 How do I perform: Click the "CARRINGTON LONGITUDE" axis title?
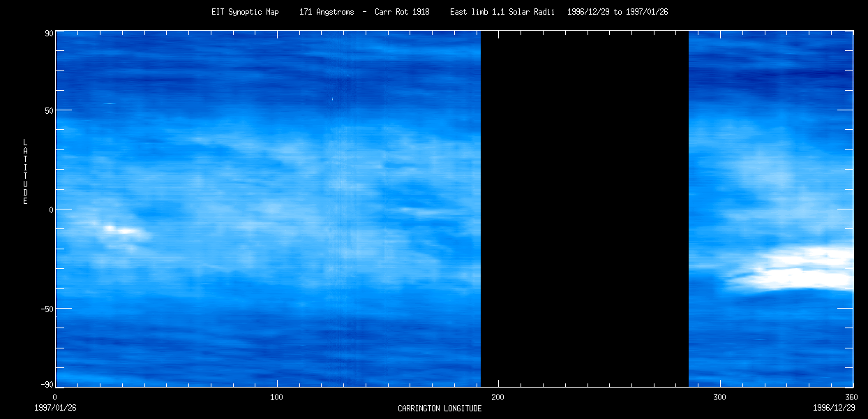pos(440,409)
